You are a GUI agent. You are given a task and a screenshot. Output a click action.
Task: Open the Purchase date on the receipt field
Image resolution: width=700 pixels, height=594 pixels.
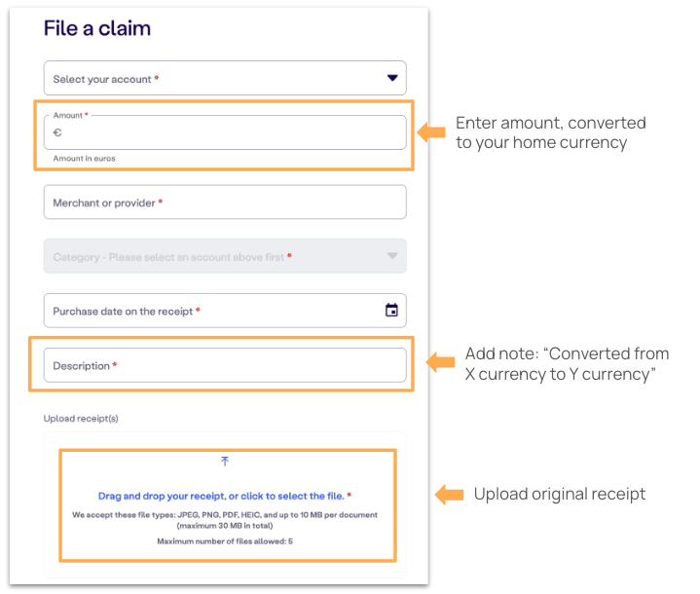225,311
